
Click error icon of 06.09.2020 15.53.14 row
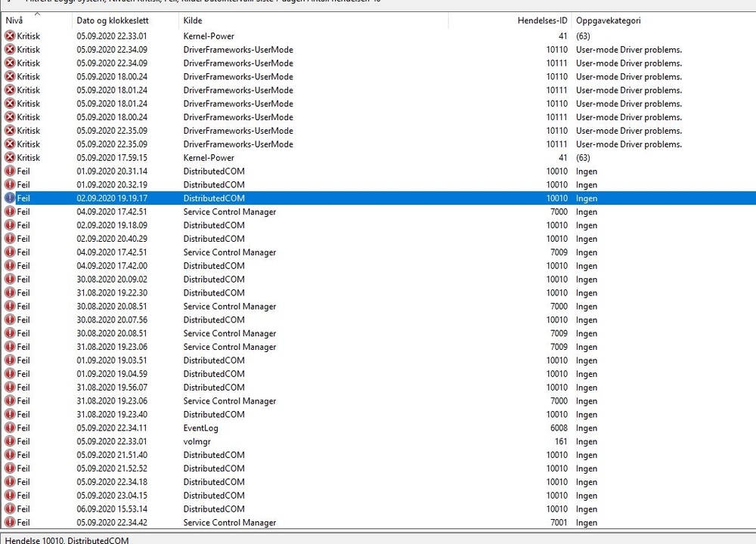coord(10,508)
